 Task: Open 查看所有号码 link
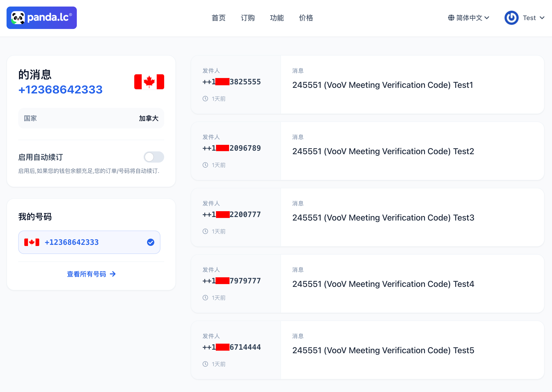click(x=86, y=274)
